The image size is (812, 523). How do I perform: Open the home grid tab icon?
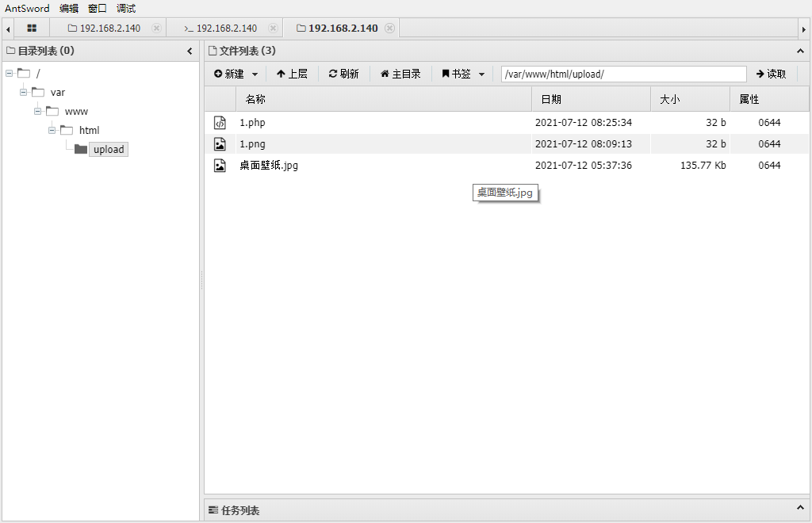click(32, 29)
